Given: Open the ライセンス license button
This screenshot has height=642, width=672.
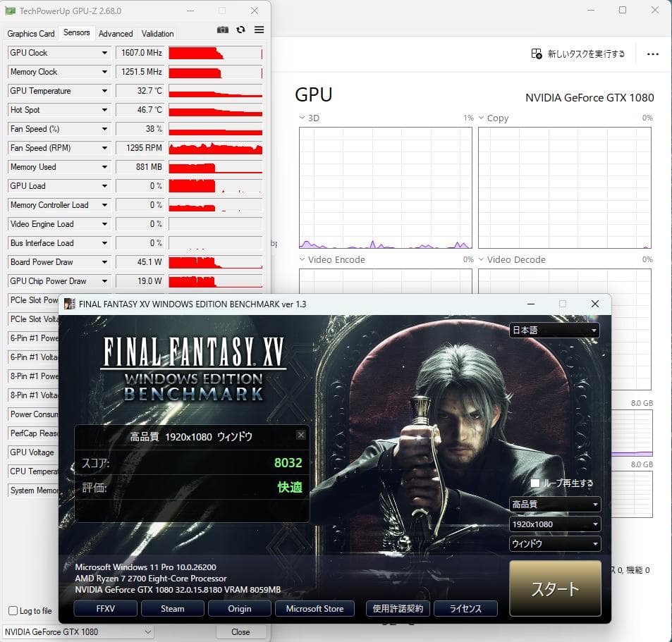Looking at the screenshot, I should (465, 609).
